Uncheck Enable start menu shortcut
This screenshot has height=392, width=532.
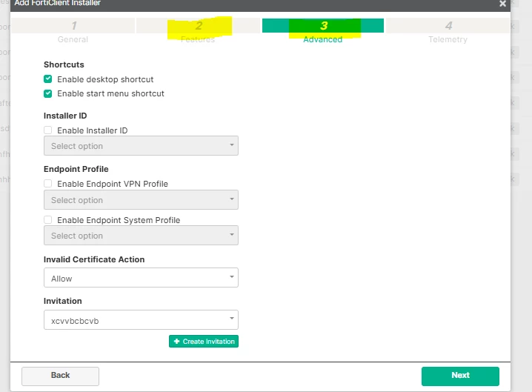point(48,93)
